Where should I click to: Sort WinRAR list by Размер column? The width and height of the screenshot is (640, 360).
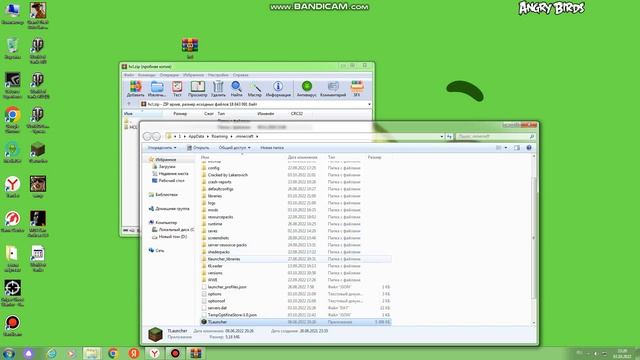coord(180,113)
